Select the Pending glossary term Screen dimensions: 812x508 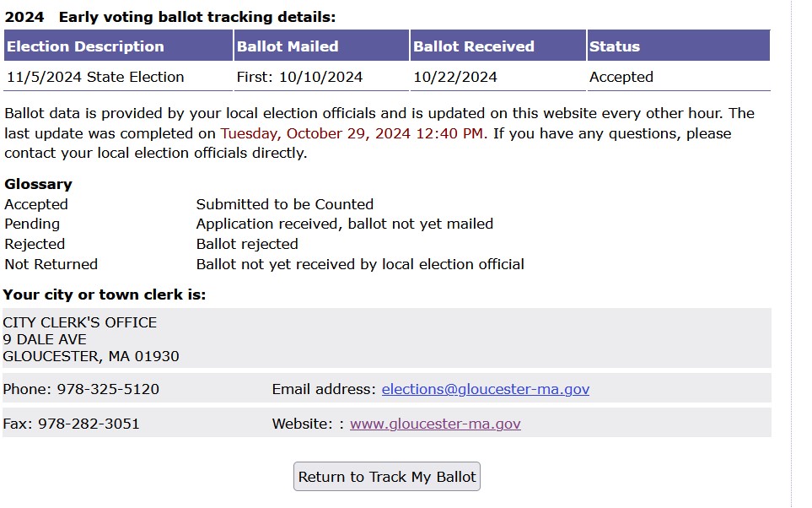click(32, 224)
